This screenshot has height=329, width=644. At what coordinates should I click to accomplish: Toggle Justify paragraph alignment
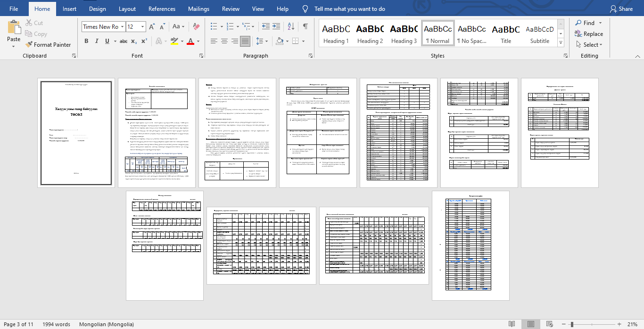245,41
